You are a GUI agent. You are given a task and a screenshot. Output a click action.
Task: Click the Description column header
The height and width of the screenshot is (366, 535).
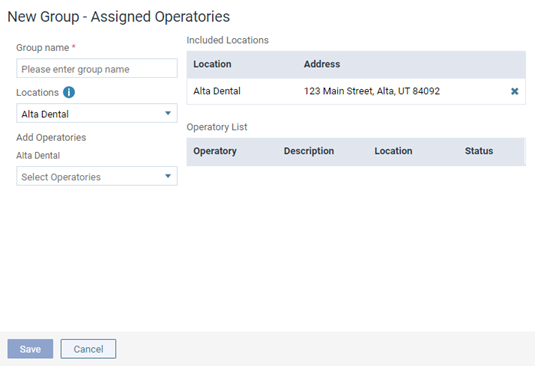309,151
